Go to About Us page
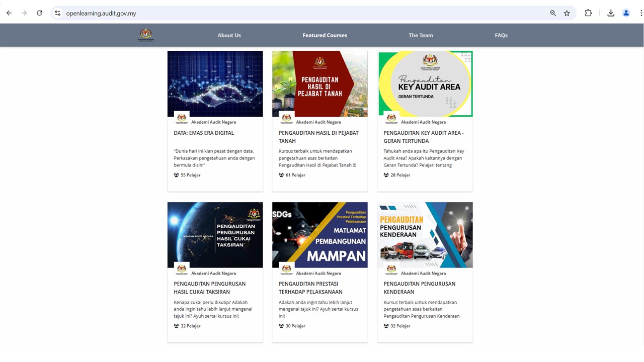Image resolution: width=644 pixels, height=362 pixels. (229, 35)
